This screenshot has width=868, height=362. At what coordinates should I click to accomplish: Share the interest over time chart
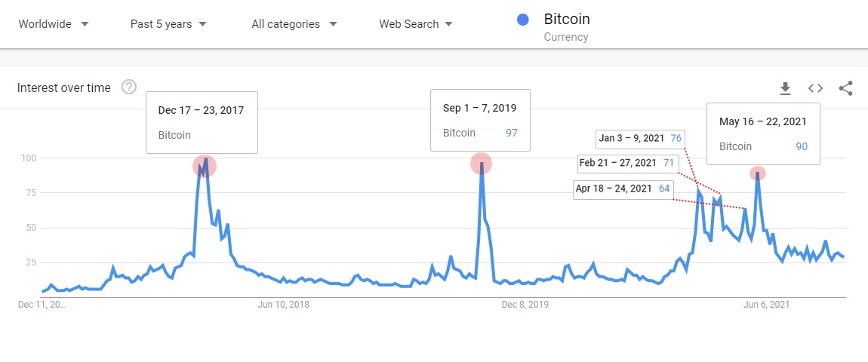845,88
